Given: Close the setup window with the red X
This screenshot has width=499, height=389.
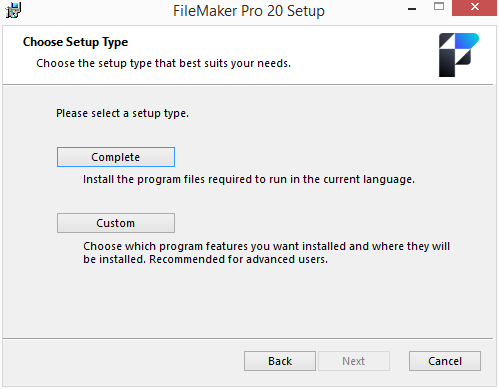Looking at the screenshot, I should point(475,7).
